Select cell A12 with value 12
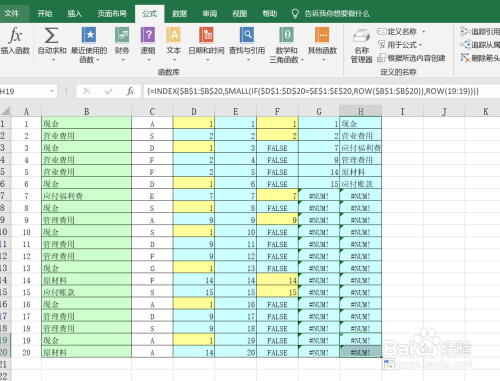This screenshot has height=381, width=500. point(26,256)
